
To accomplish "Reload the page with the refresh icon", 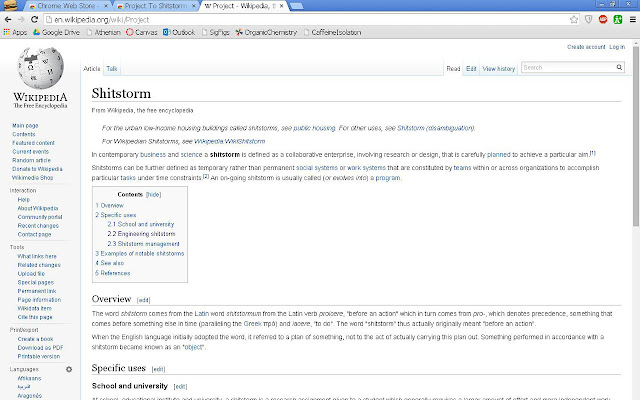I will point(34,19).
